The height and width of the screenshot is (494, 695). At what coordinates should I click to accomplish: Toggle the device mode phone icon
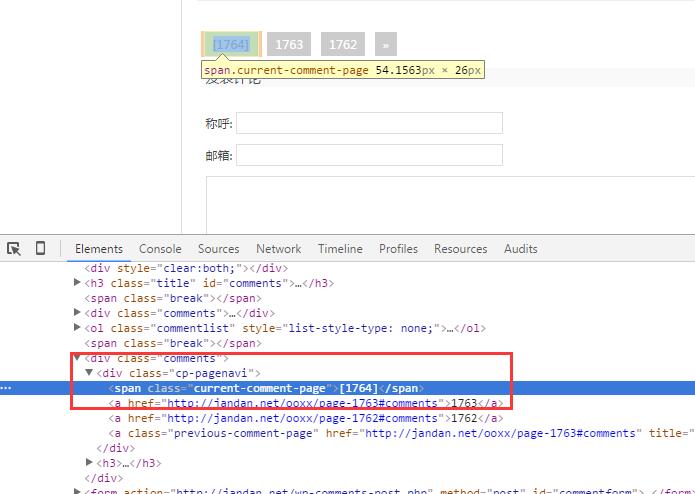[40, 248]
